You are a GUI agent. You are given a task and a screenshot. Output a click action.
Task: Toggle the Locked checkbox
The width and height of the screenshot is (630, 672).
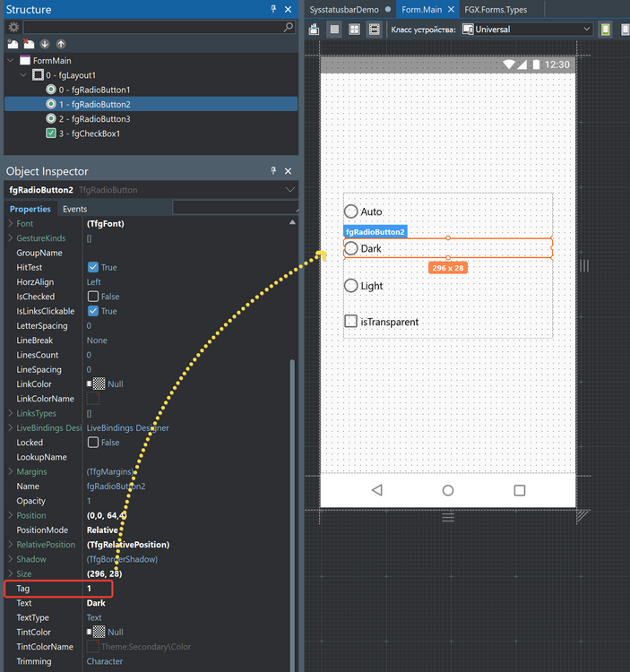pos(93,443)
